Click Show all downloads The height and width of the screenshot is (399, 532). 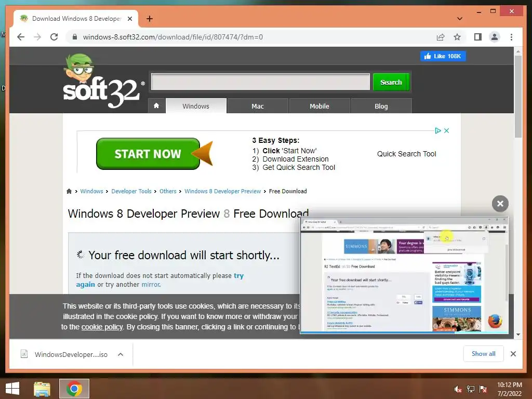[483, 353]
